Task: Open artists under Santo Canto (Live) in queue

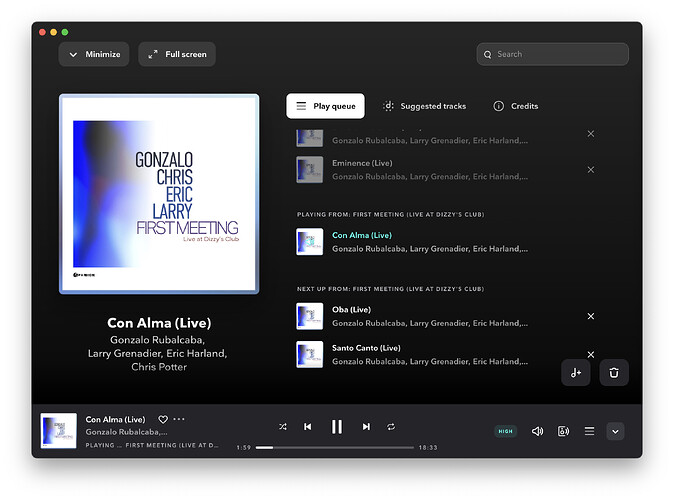Action: [x=430, y=361]
